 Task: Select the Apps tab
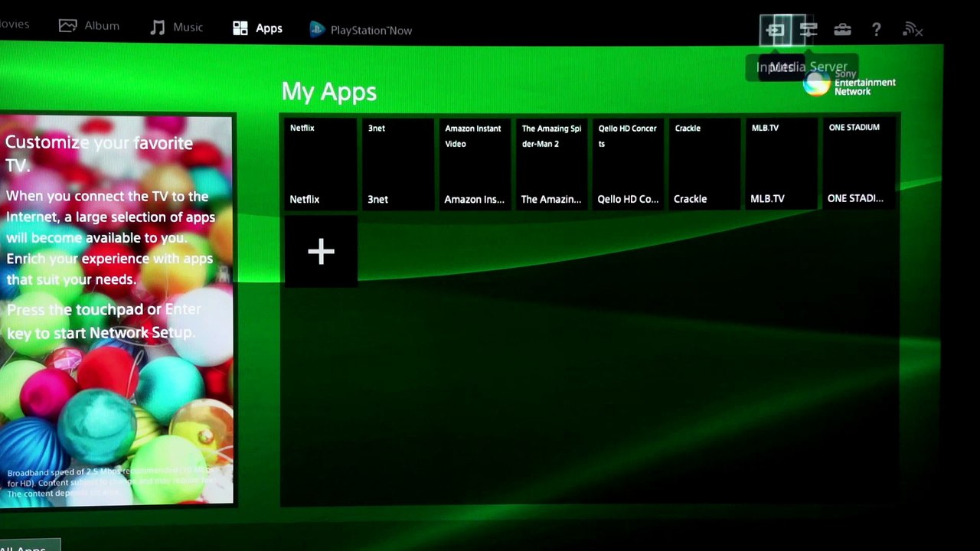pyautogui.click(x=257, y=28)
